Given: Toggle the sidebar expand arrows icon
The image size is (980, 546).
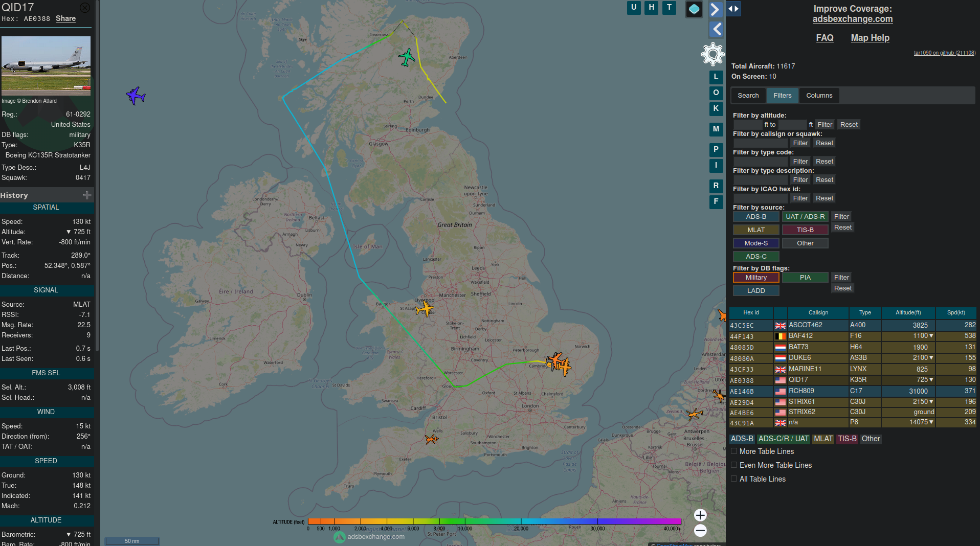Looking at the screenshot, I should [x=733, y=9].
